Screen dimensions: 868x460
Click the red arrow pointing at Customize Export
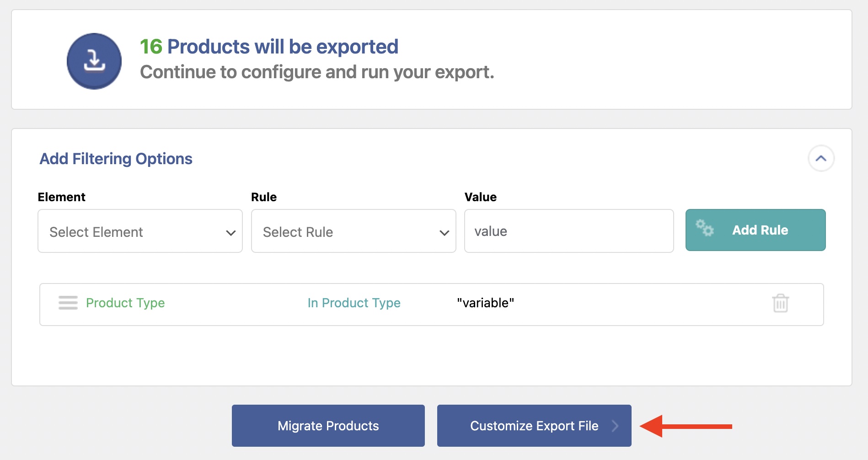(685, 426)
